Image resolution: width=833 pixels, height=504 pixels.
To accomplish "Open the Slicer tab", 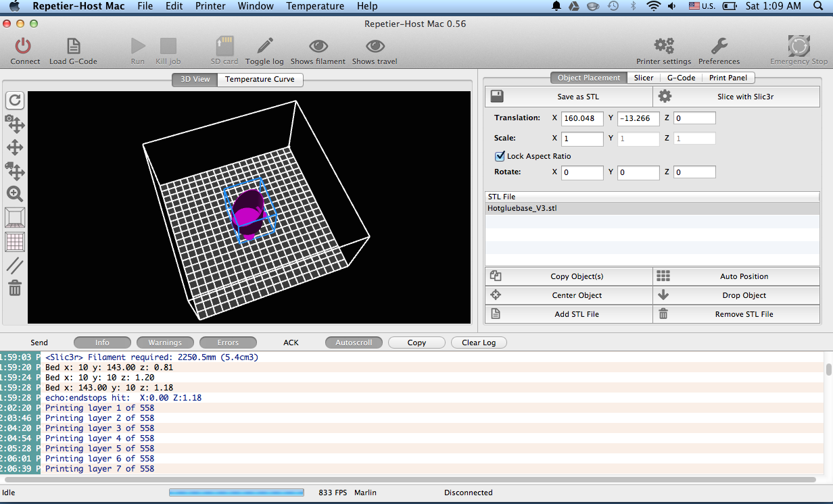I will (x=644, y=78).
